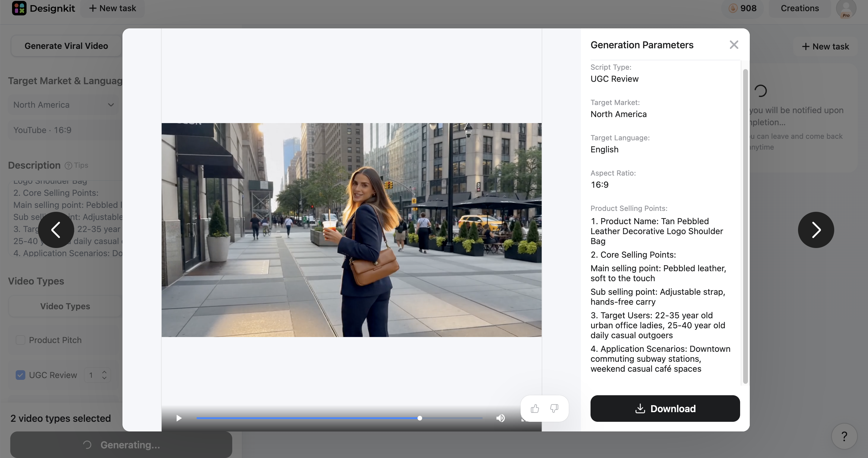Go to the next creation with the right arrow
Screen dimensions: 868x458
pos(816,230)
